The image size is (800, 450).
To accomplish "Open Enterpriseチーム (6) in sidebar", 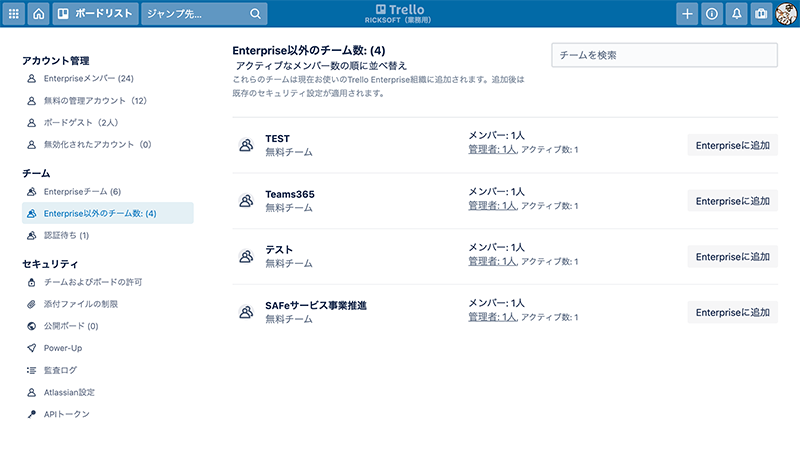I will [82, 192].
